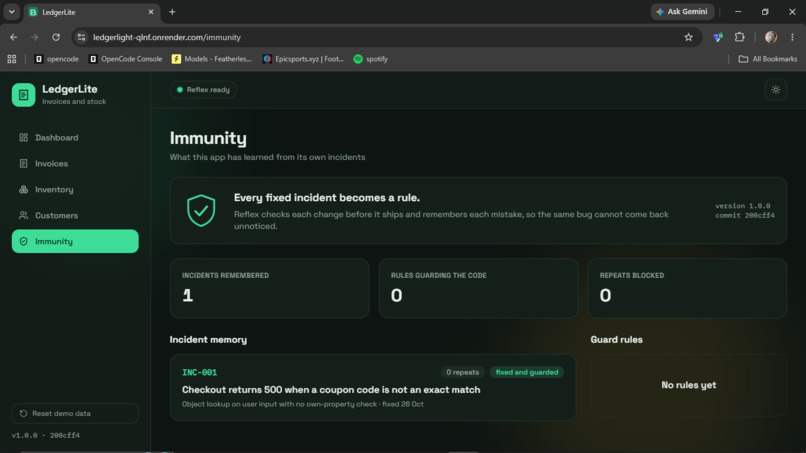Open the tab search dropdown arrow
Screen dimensions: 806x453
[11, 11]
